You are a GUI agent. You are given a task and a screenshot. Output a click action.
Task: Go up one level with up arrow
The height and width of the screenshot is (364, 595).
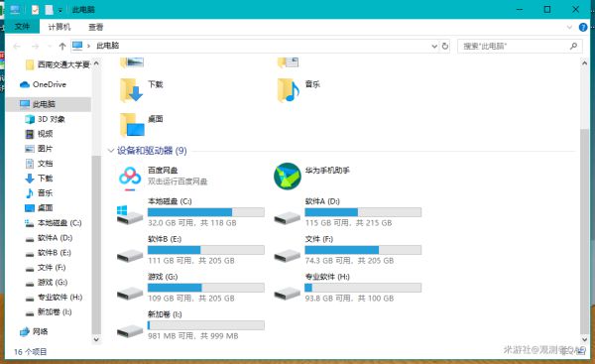(x=62, y=47)
